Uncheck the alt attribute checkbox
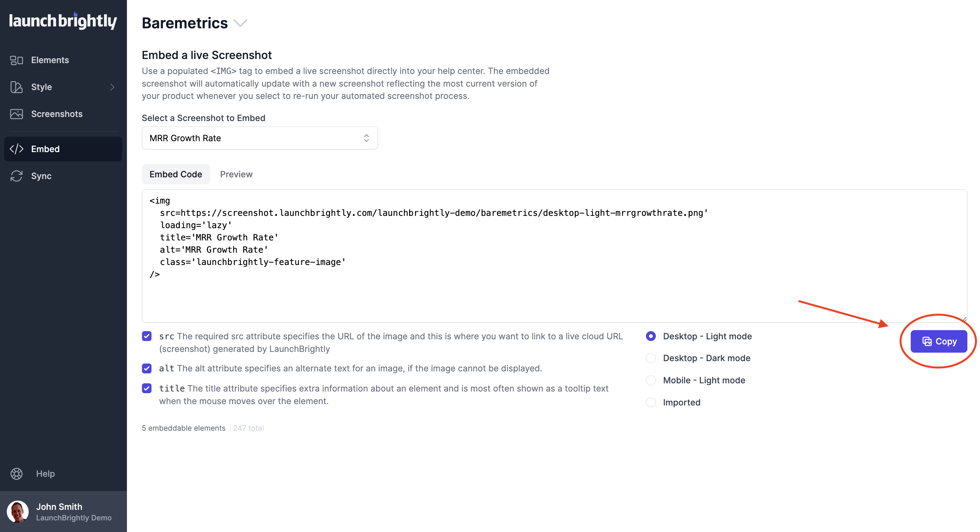 (146, 368)
